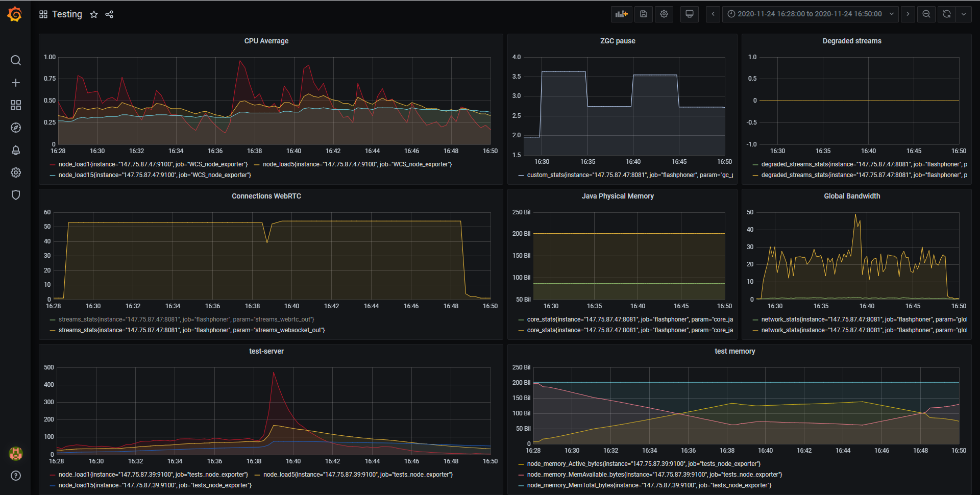Image resolution: width=980 pixels, height=495 pixels.
Task: Save dashboard using the floppy disk icon
Action: click(x=644, y=14)
